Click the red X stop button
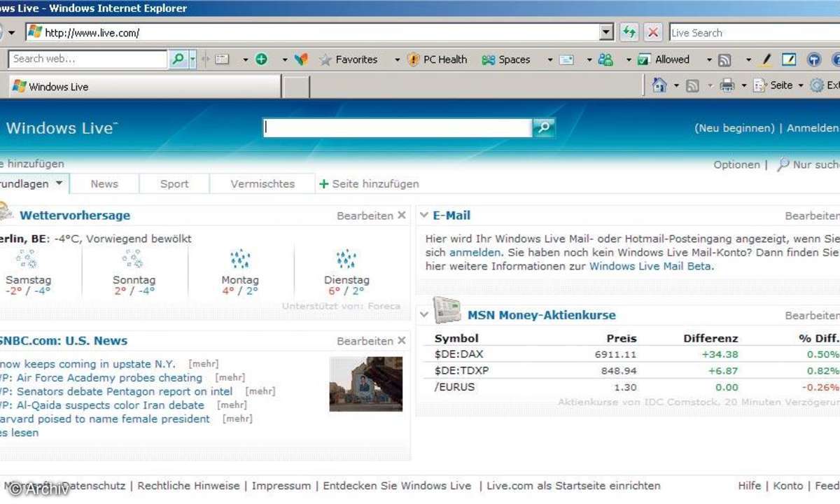Viewport: 840px width, 504px height. click(x=653, y=32)
